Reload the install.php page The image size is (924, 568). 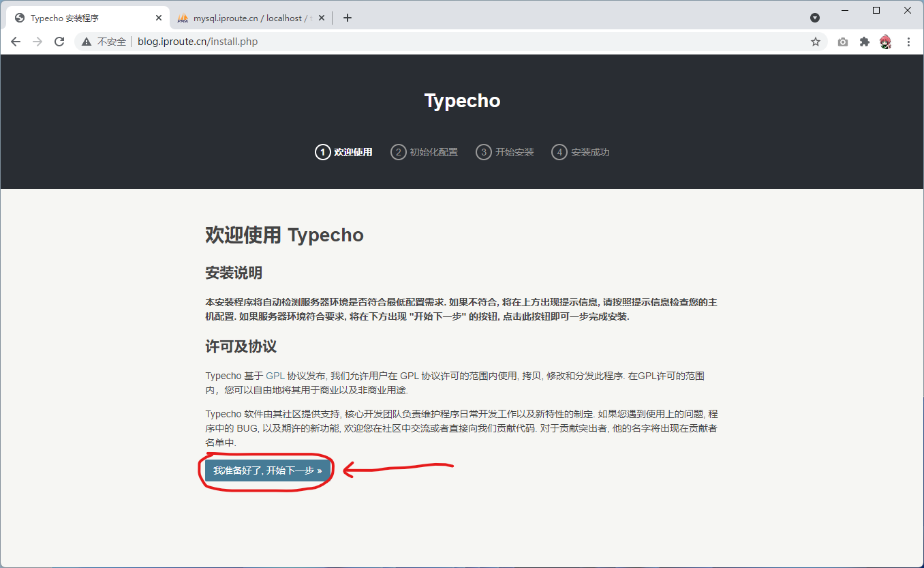(59, 42)
